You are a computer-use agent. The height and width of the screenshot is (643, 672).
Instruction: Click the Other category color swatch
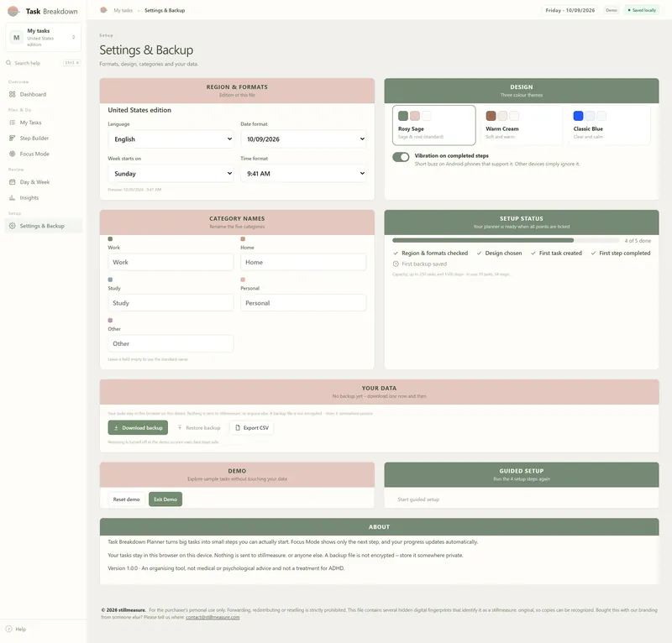pyautogui.click(x=110, y=321)
